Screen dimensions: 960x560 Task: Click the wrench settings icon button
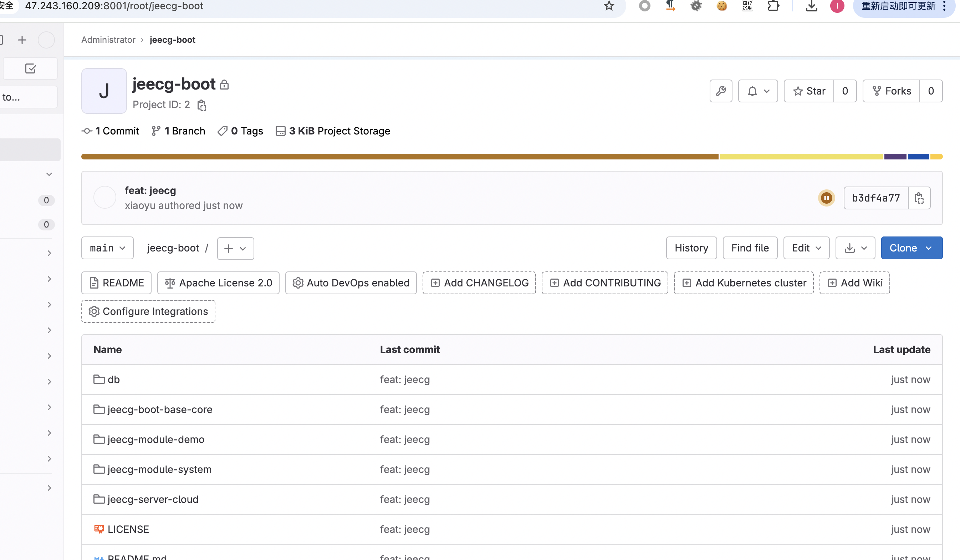pyautogui.click(x=721, y=91)
